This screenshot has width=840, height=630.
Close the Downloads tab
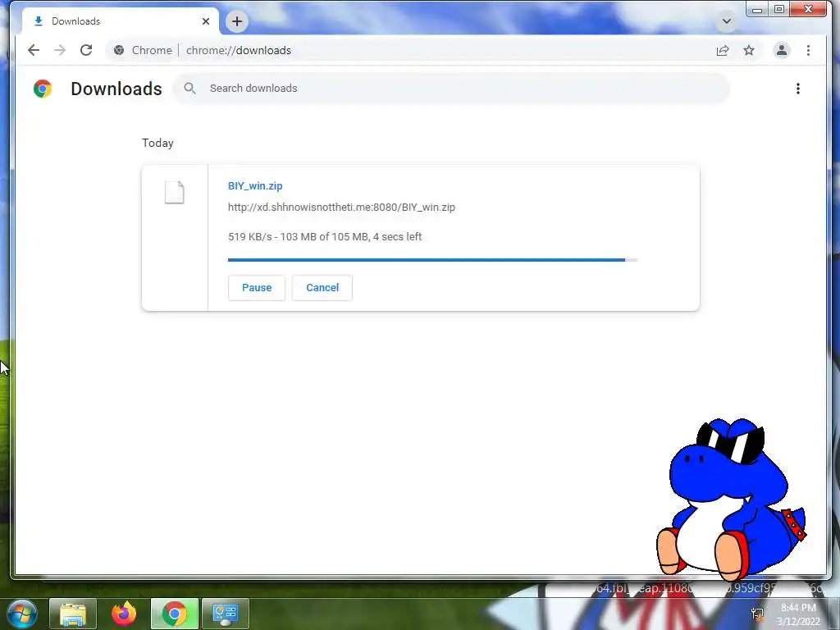206,21
